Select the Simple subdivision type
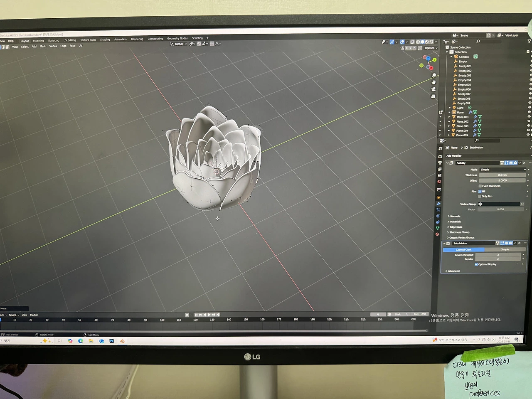The image size is (532, 399). click(505, 249)
